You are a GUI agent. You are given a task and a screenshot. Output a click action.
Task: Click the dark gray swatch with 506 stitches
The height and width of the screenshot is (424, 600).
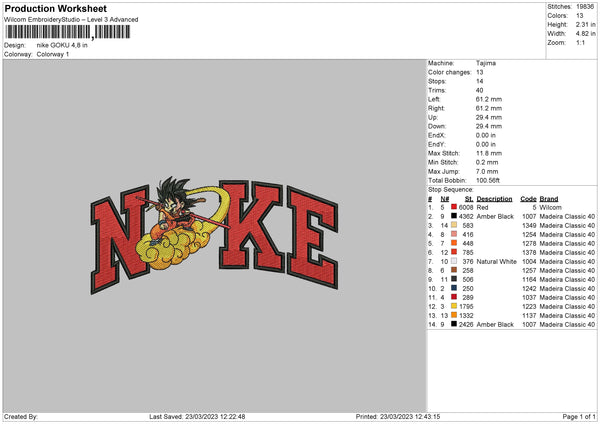pos(454,279)
